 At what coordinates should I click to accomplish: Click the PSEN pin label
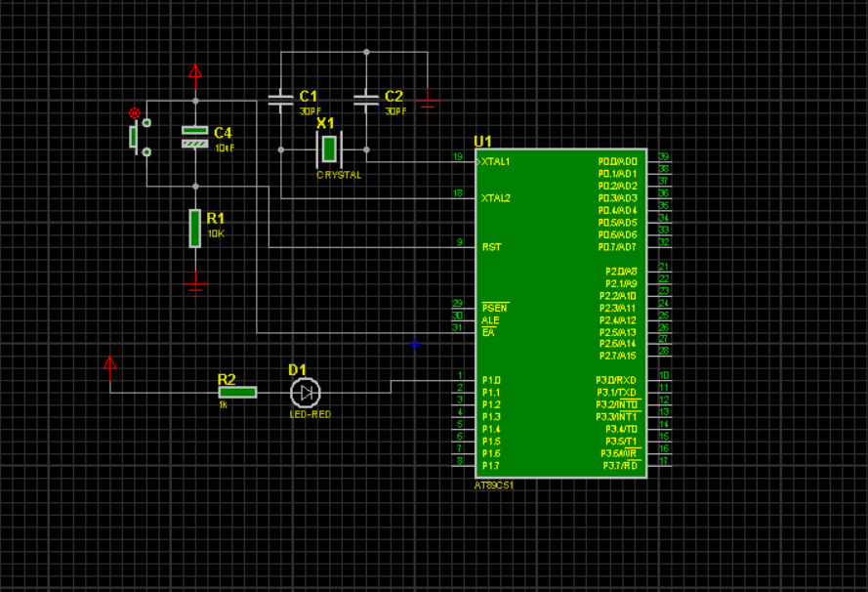point(495,308)
